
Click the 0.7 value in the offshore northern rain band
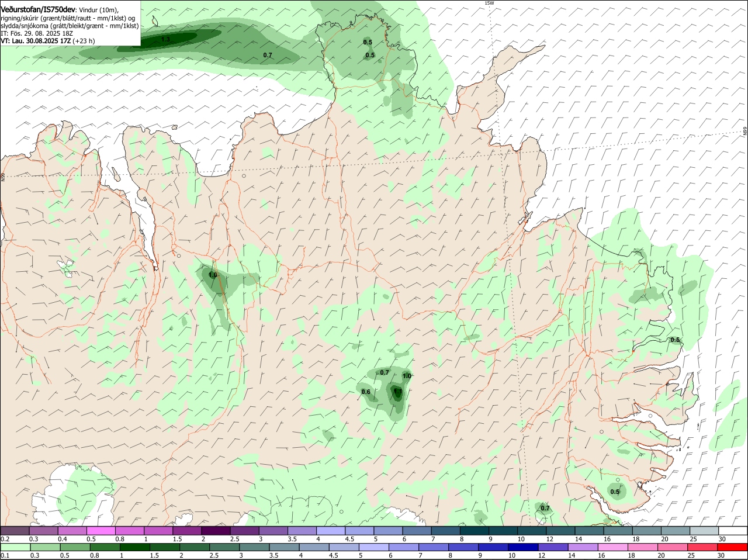[x=268, y=55]
